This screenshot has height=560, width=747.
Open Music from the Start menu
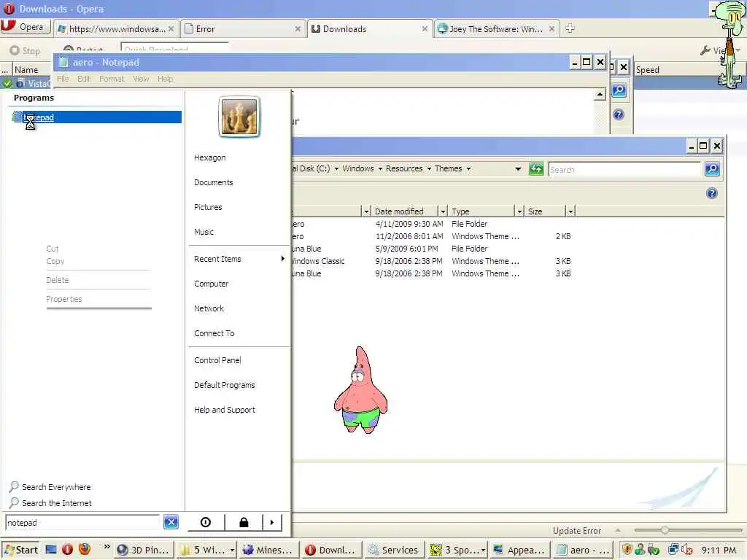point(204,232)
